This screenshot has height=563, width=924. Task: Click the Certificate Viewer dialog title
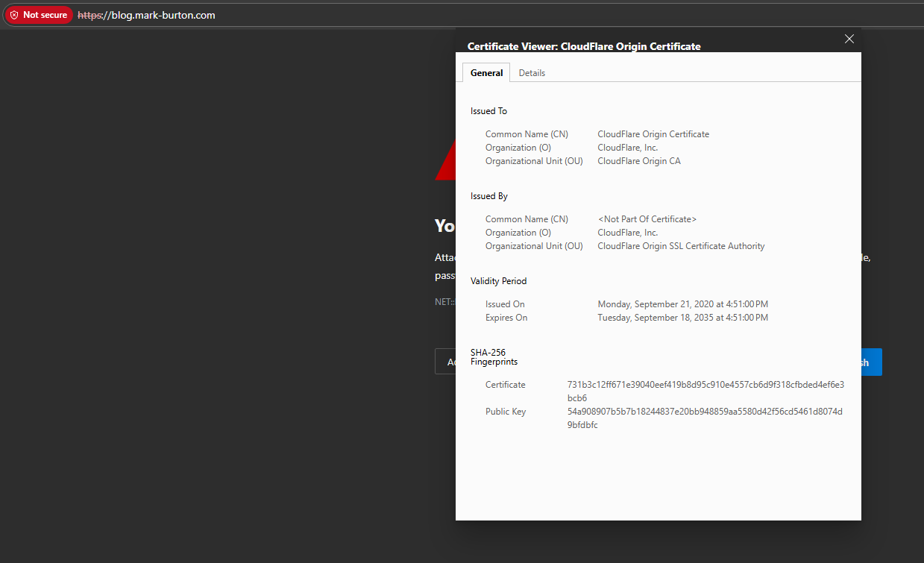583,46
